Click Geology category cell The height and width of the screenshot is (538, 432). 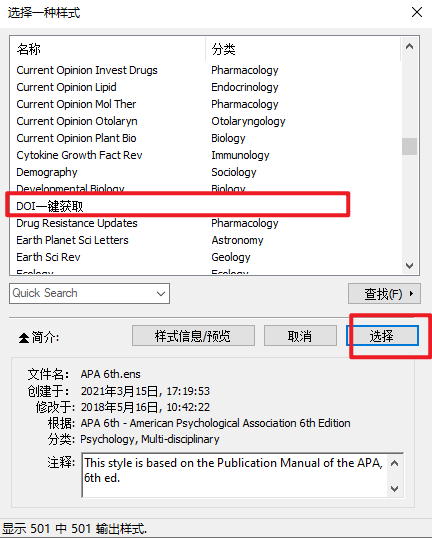pos(231,257)
